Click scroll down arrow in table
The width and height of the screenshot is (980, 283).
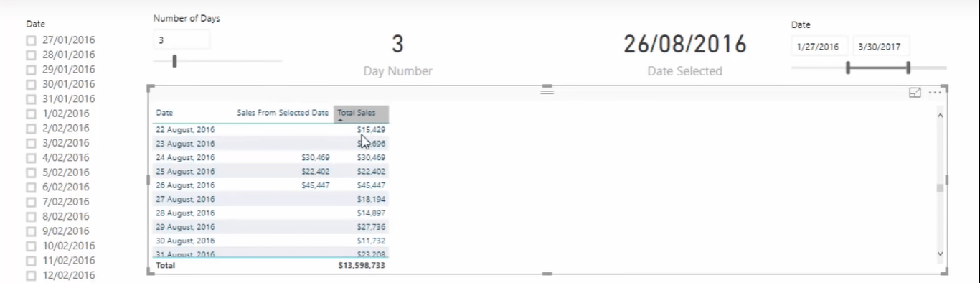point(941,254)
